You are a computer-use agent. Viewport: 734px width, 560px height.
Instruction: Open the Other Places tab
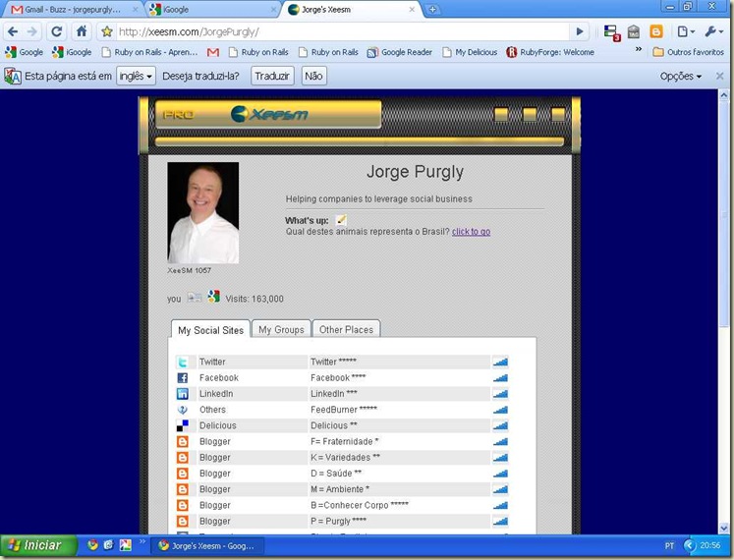tap(346, 329)
